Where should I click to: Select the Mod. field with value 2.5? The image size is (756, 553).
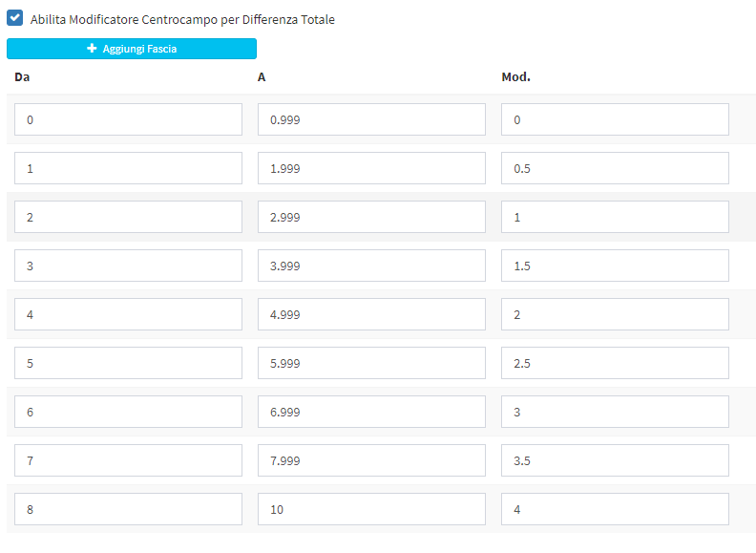coord(615,363)
